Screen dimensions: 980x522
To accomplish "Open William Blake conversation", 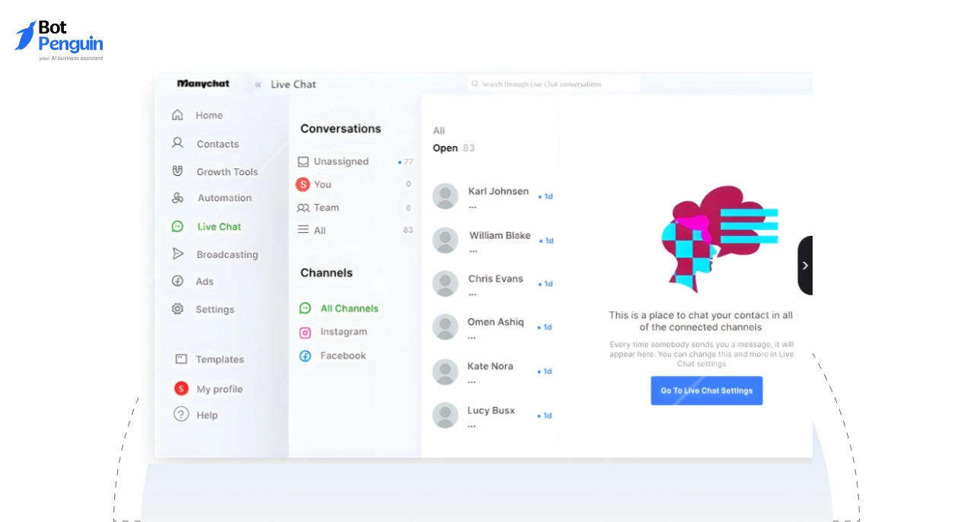I will click(x=493, y=240).
